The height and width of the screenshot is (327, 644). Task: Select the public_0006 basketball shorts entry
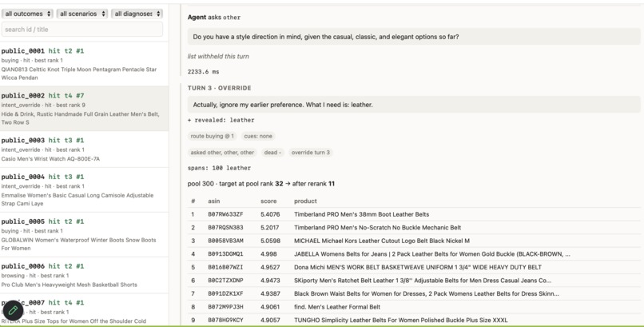[84, 275]
